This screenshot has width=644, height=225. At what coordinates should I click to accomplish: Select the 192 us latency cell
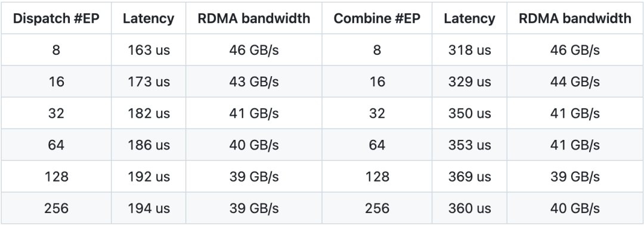[148, 176]
